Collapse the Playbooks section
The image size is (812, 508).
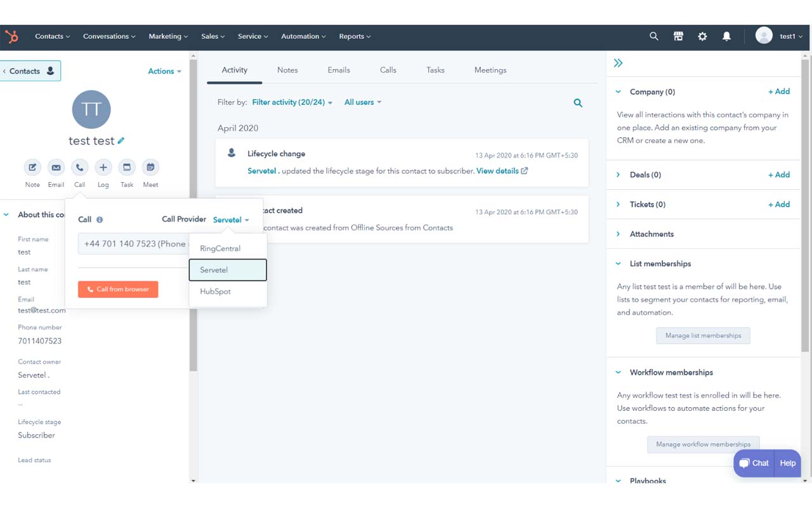coord(618,481)
